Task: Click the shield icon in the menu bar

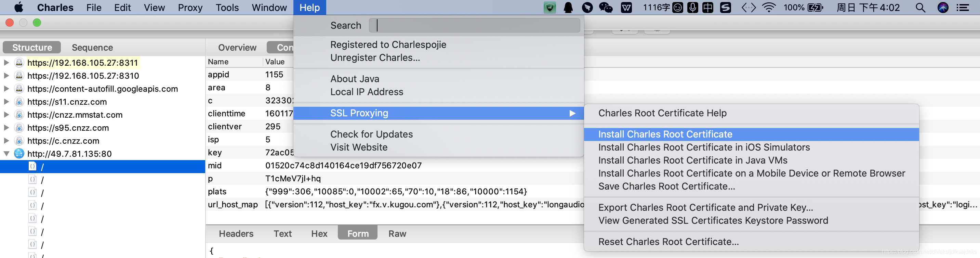Action: point(549,8)
